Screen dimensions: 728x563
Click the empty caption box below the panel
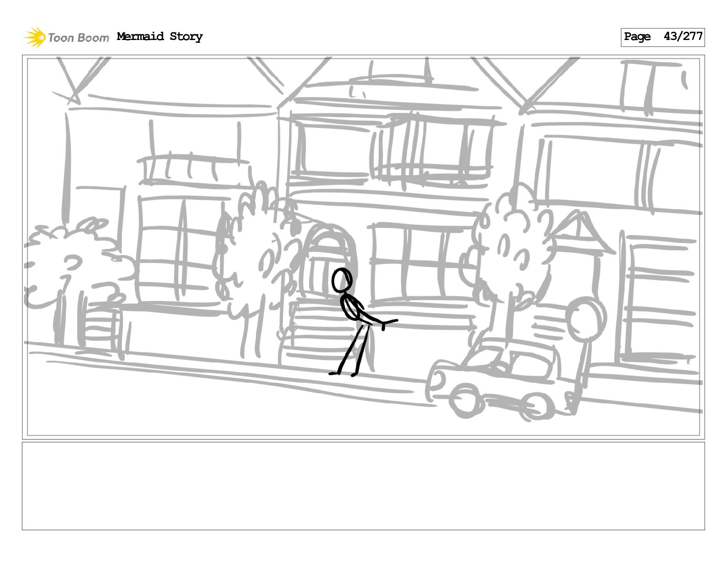pyautogui.click(x=363, y=486)
